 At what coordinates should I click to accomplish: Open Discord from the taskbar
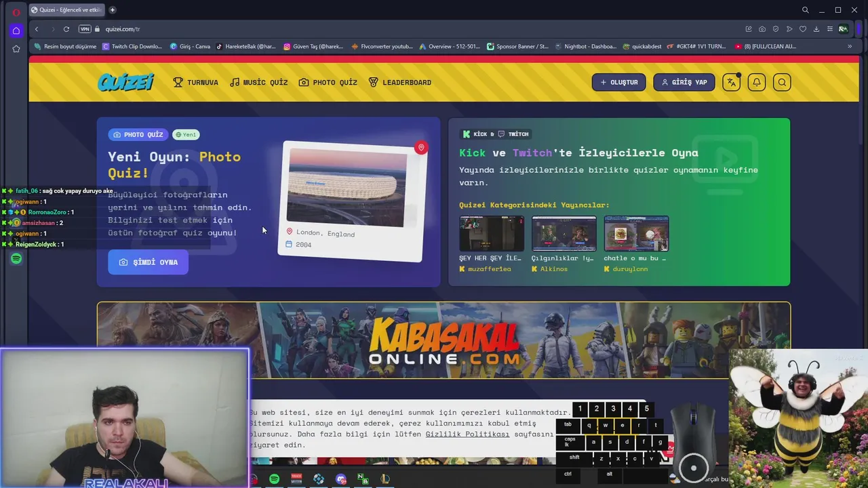(341, 479)
